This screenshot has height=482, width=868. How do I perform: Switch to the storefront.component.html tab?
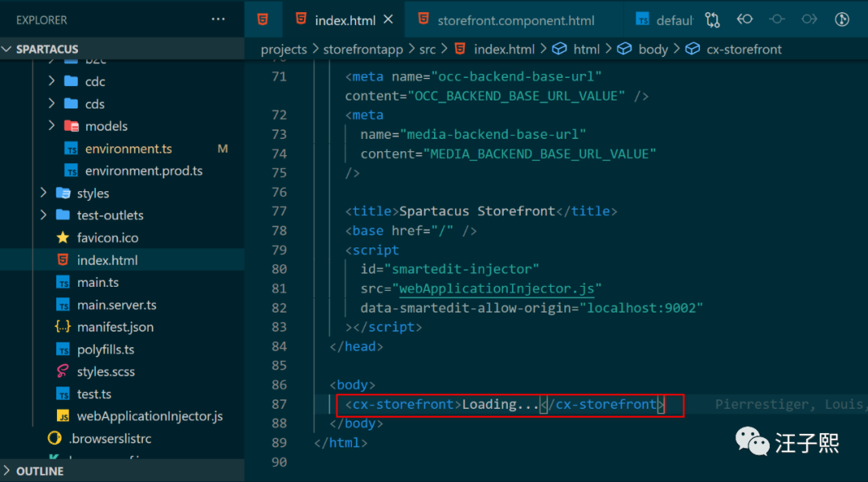[x=515, y=20]
